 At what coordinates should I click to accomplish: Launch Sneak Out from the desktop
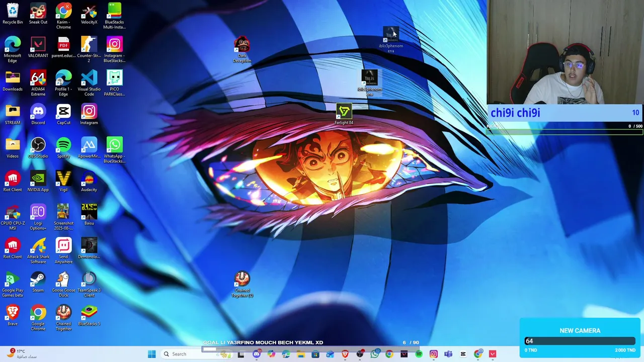[x=38, y=14]
